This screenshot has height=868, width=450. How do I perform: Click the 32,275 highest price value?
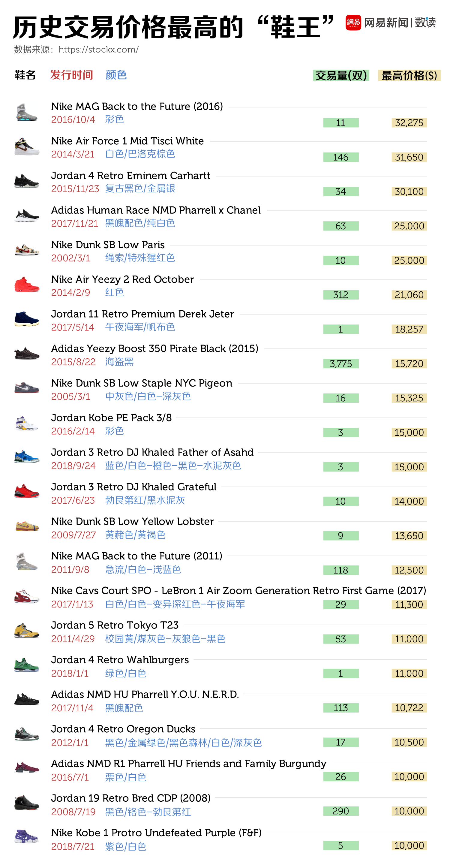[409, 123]
